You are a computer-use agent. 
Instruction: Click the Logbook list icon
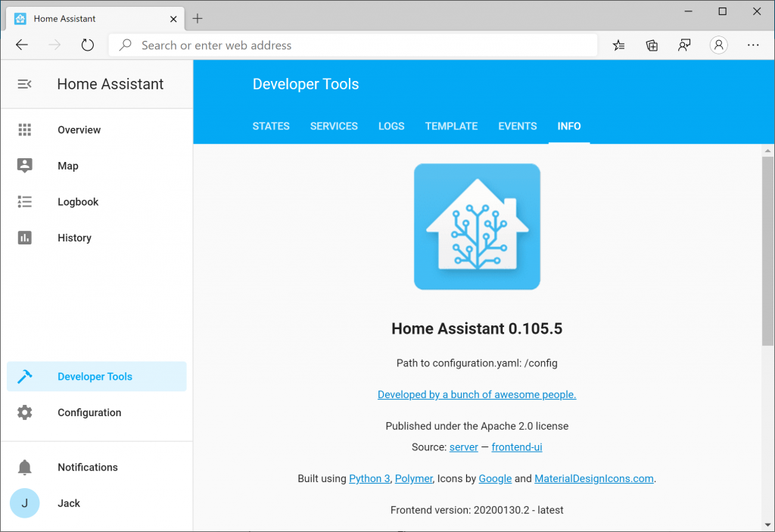25,202
